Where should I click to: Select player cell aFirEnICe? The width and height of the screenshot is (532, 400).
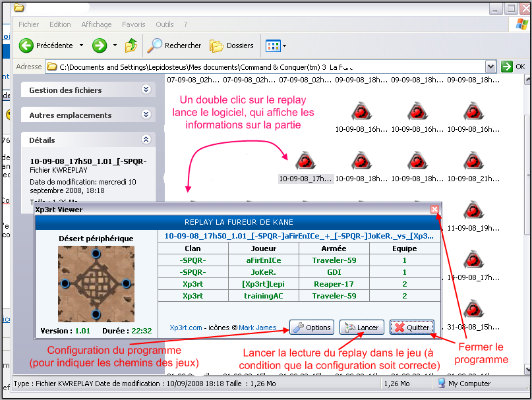(264, 260)
